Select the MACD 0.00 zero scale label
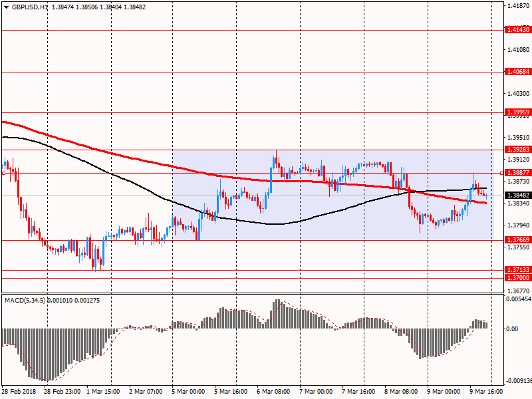Image resolution: width=532 pixels, height=399 pixels. pyautogui.click(x=512, y=329)
